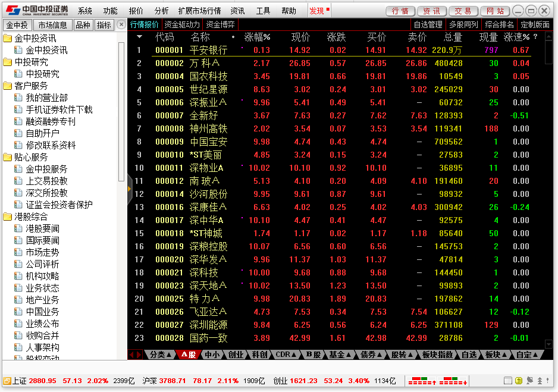This screenshot has height=392, width=558.
Task: Click the exclamation mark notice icon
Action: [x=548, y=381]
